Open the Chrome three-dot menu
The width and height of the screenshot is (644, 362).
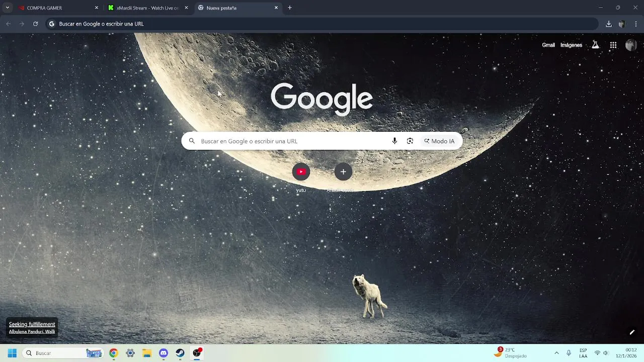point(636,24)
